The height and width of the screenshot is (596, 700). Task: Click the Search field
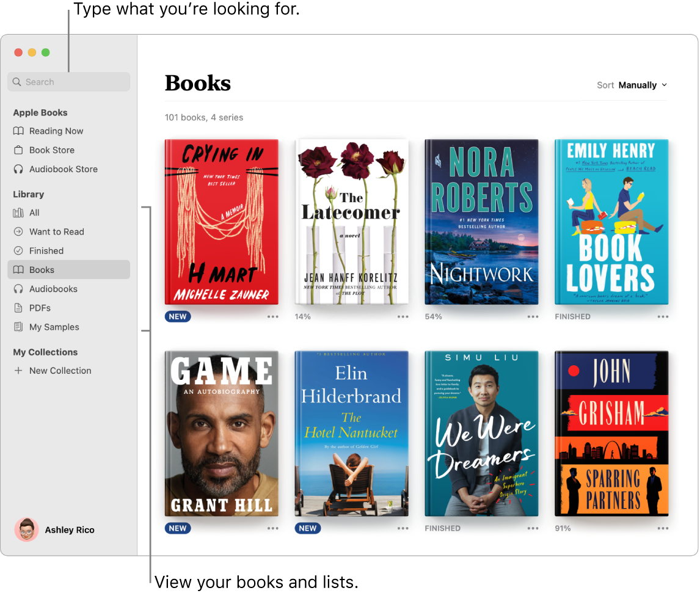[68, 81]
